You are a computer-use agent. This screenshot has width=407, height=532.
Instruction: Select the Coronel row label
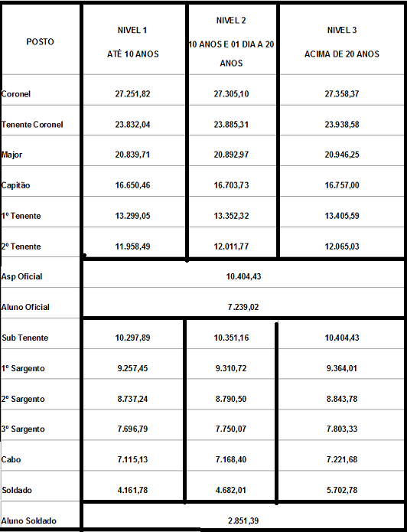[x=15, y=93]
